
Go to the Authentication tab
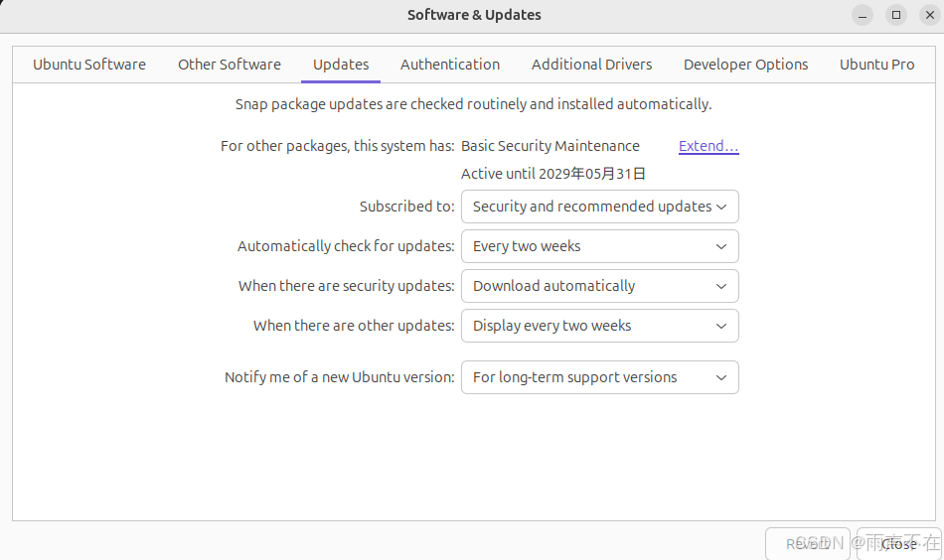(450, 65)
